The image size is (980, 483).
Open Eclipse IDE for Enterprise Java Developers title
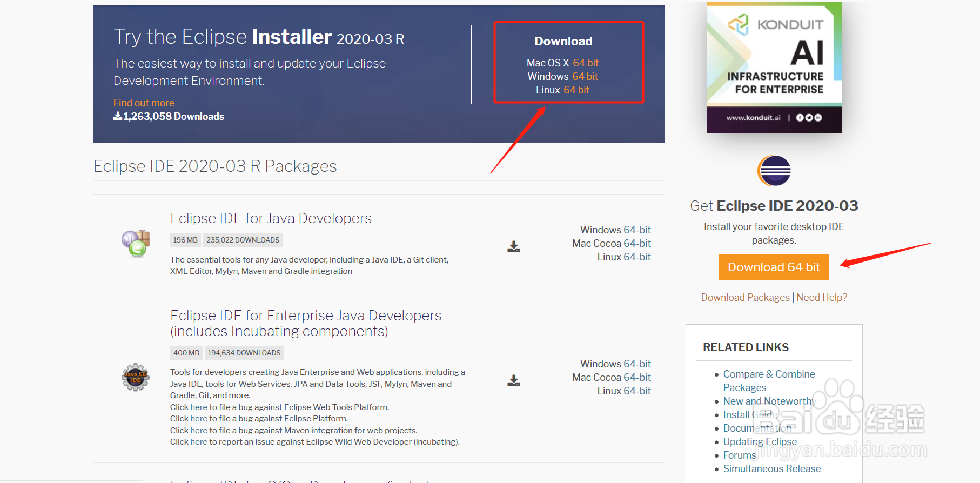click(306, 323)
